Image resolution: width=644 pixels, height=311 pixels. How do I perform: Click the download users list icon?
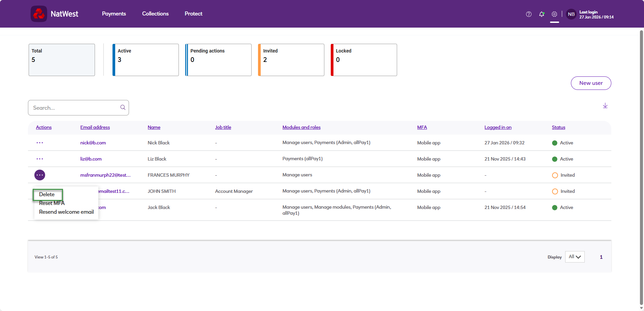(x=605, y=106)
